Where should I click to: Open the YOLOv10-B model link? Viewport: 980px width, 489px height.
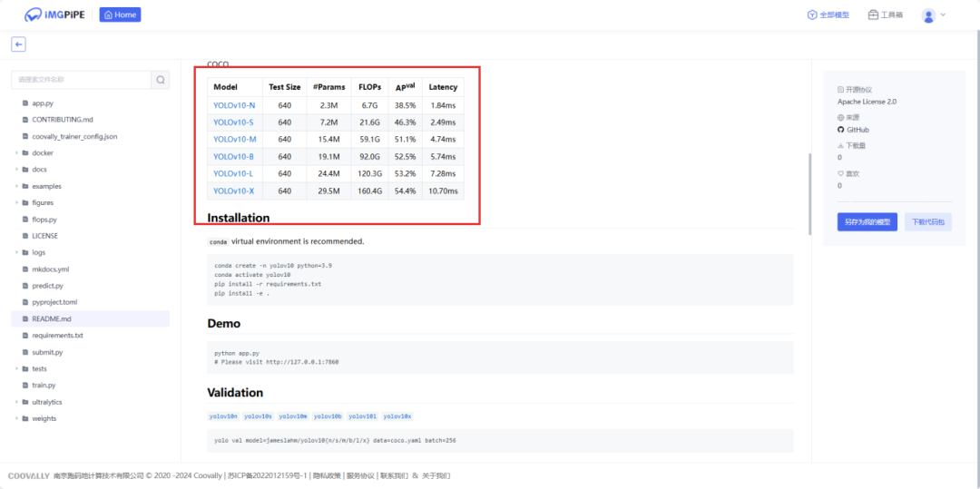click(x=234, y=157)
